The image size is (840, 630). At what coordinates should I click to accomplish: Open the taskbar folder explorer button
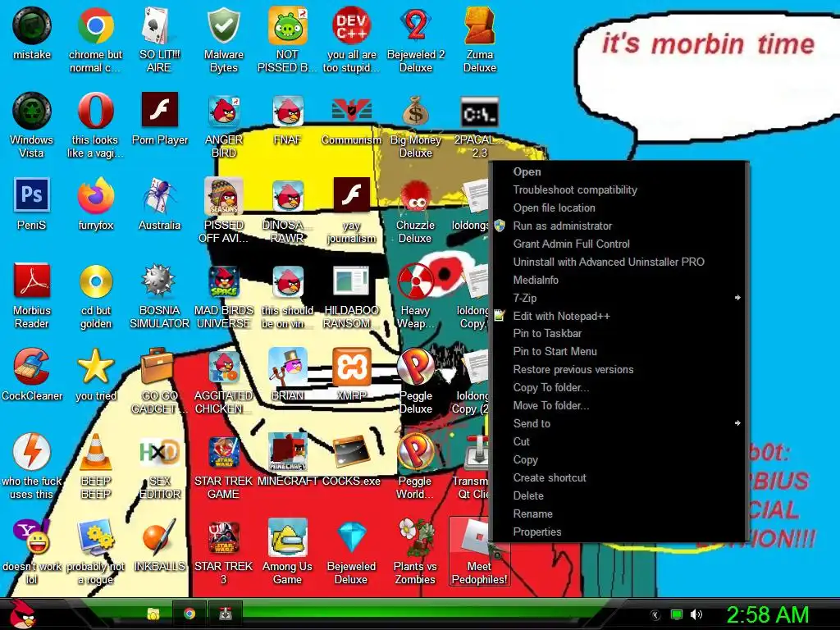click(x=153, y=614)
